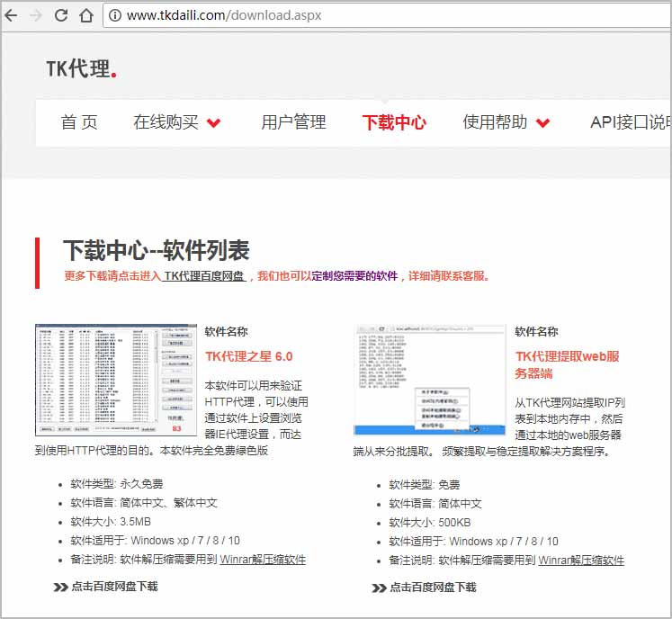Click the 下载中心--软件列表 heading
The width and height of the screenshot is (672, 619).
(156, 250)
